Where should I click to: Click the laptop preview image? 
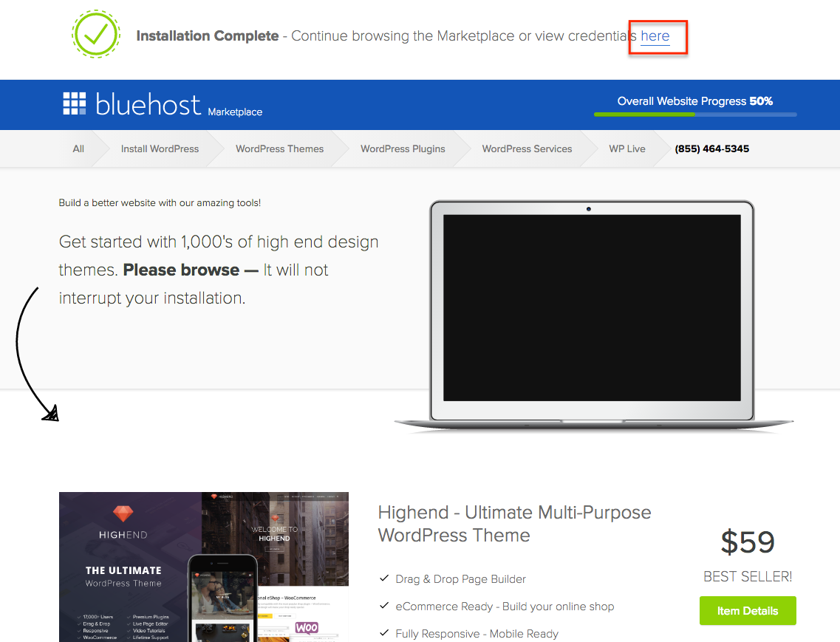pos(593,316)
